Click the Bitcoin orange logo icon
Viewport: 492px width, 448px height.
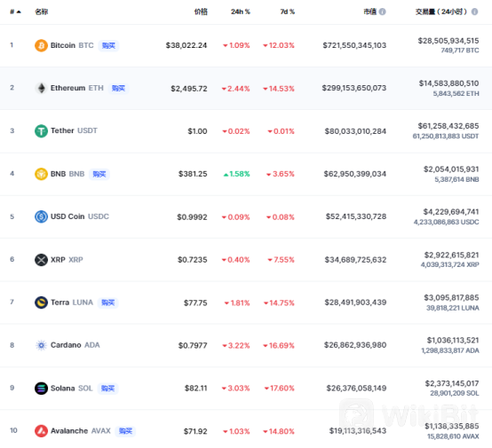[41, 45]
